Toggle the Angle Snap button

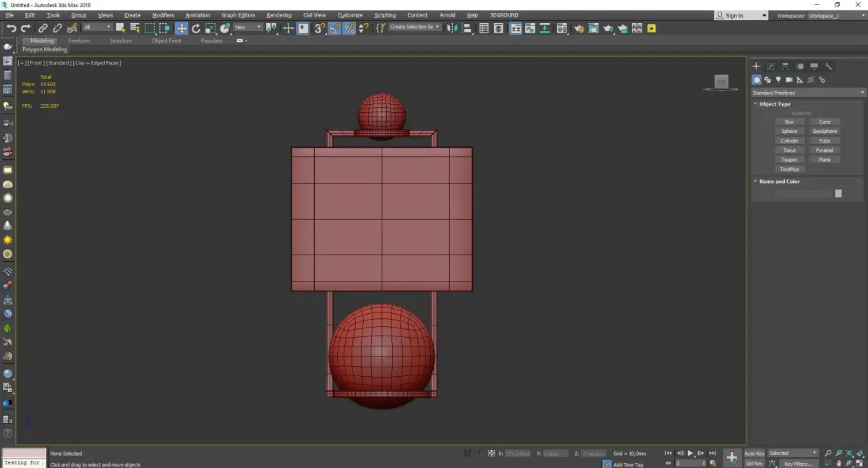(335, 28)
